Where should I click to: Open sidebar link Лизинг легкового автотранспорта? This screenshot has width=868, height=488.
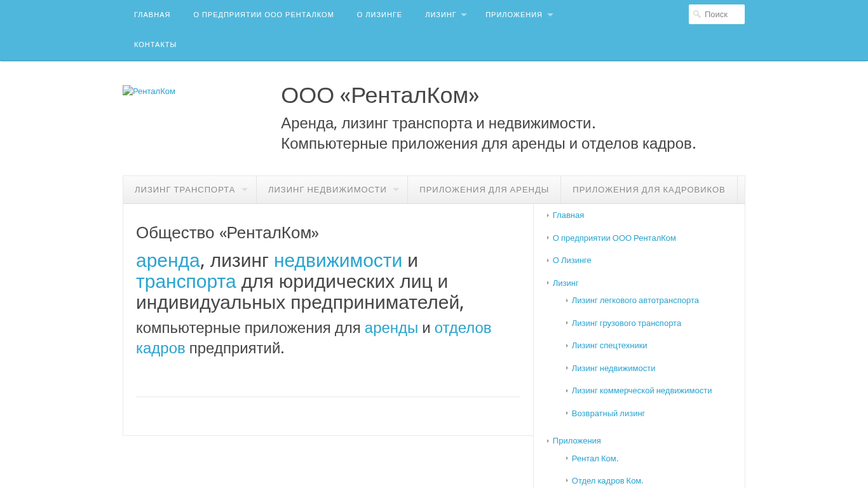[x=635, y=301]
